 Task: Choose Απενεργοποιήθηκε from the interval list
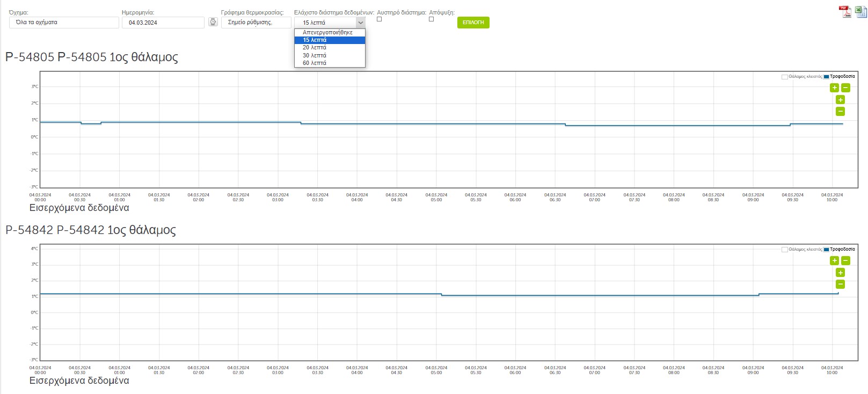(x=330, y=32)
